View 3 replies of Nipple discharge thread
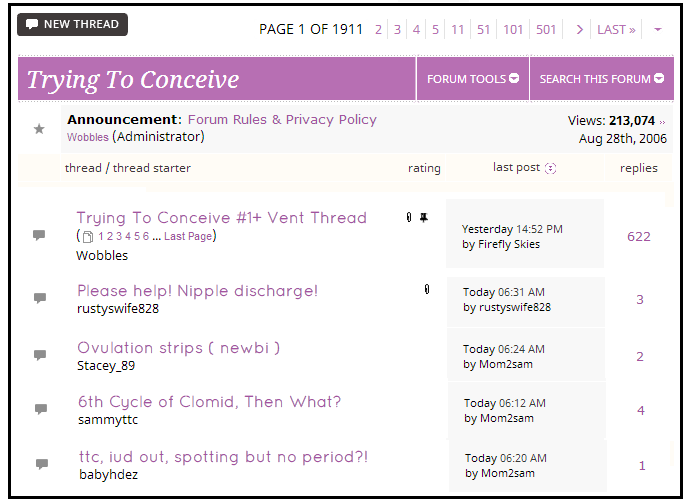The height and width of the screenshot is (500, 684). click(640, 300)
